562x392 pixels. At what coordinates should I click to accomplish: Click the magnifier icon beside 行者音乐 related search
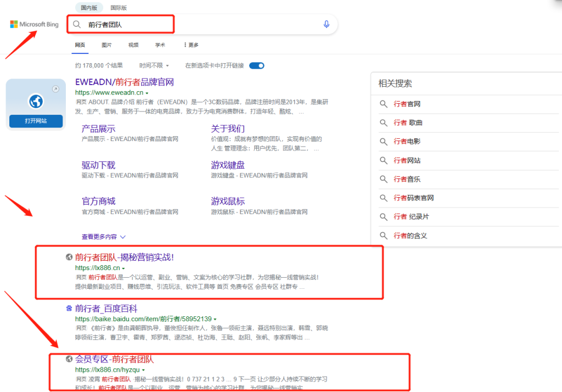384,178
